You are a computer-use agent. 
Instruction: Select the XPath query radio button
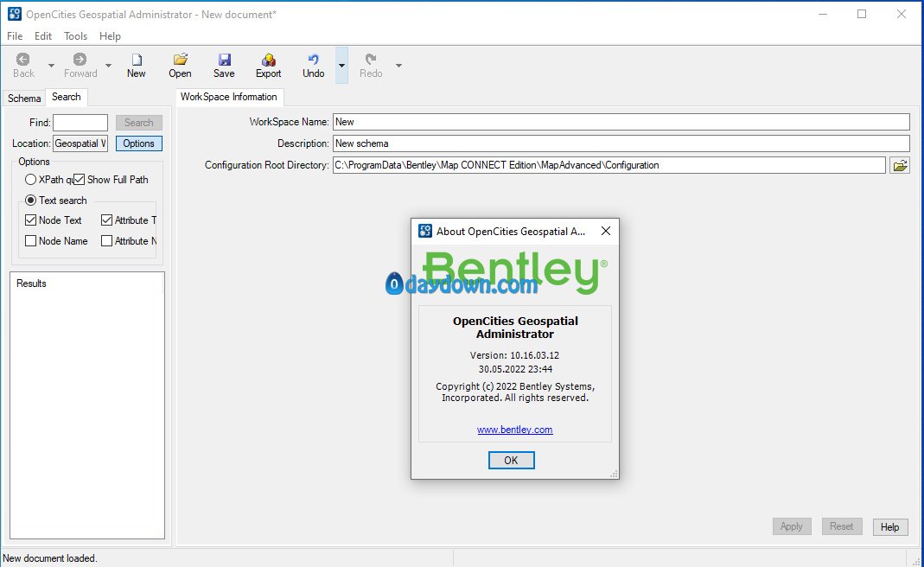30,179
